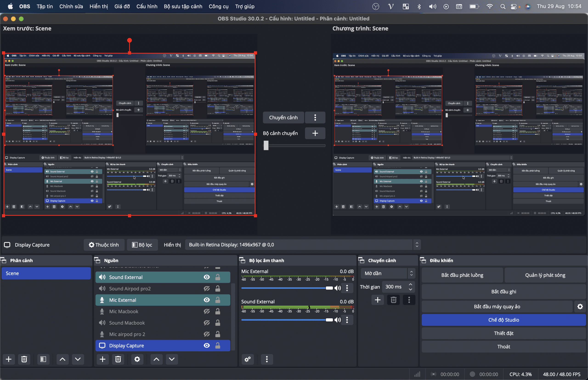Show Sound Airpod pro2 source
Screen dimensions: 588x380
(207, 288)
